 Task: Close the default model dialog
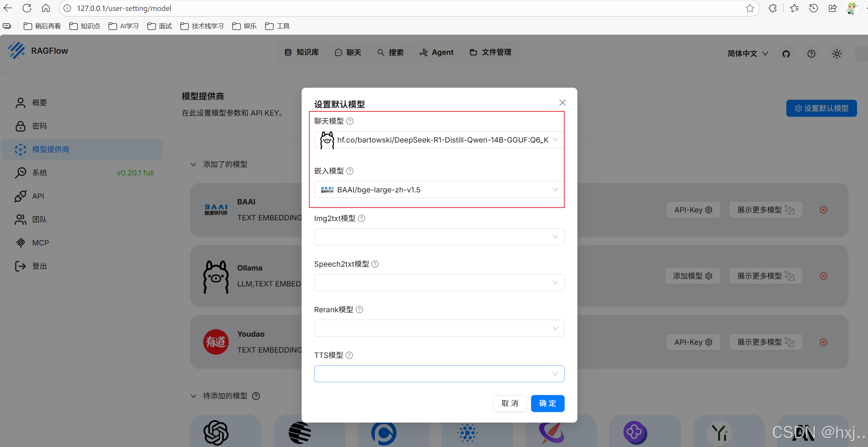point(563,103)
